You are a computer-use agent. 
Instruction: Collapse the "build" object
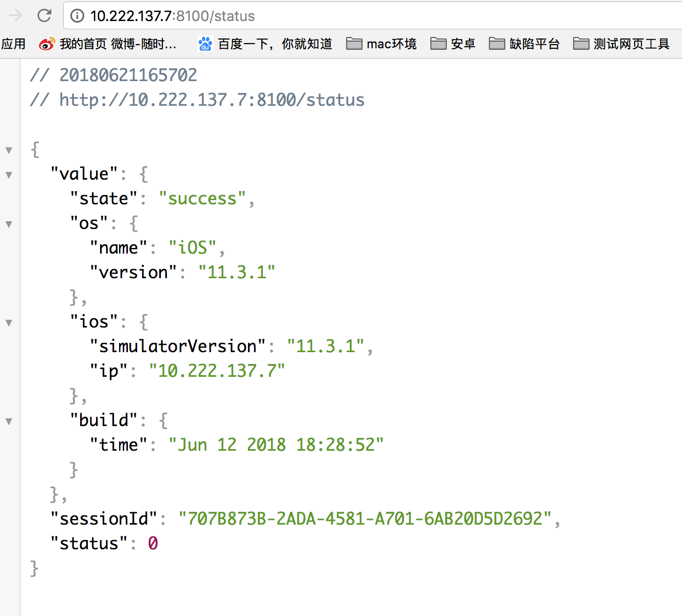tap(9, 421)
